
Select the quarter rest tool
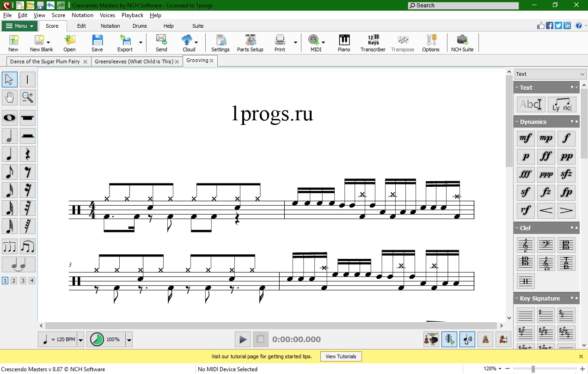pos(28,154)
